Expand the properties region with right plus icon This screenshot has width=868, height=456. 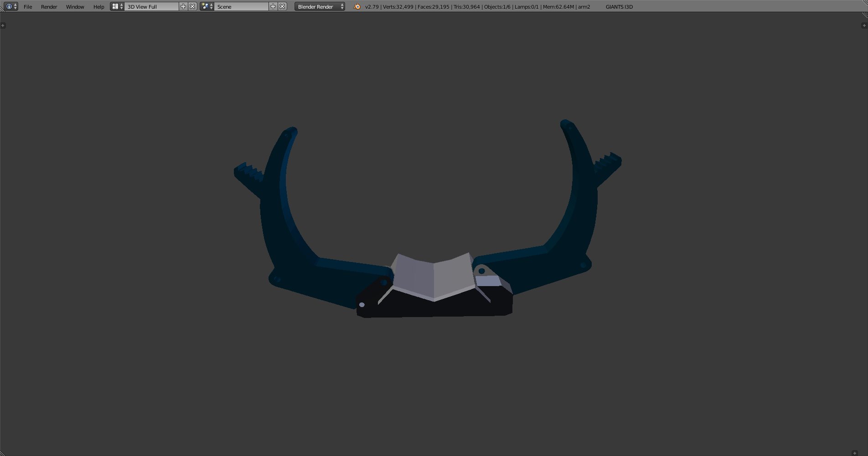tap(864, 26)
